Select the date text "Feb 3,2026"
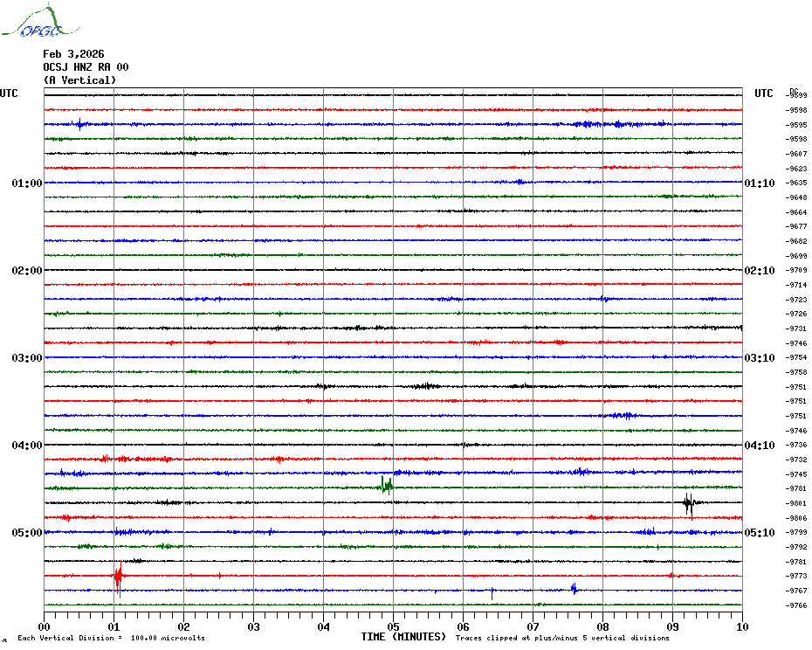 73,54
